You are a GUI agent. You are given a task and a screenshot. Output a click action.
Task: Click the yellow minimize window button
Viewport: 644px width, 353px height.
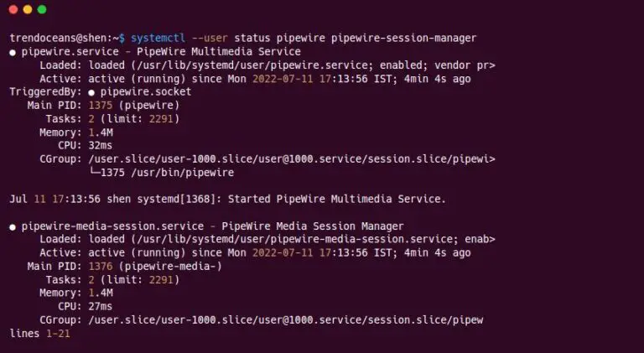tap(27, 9)
